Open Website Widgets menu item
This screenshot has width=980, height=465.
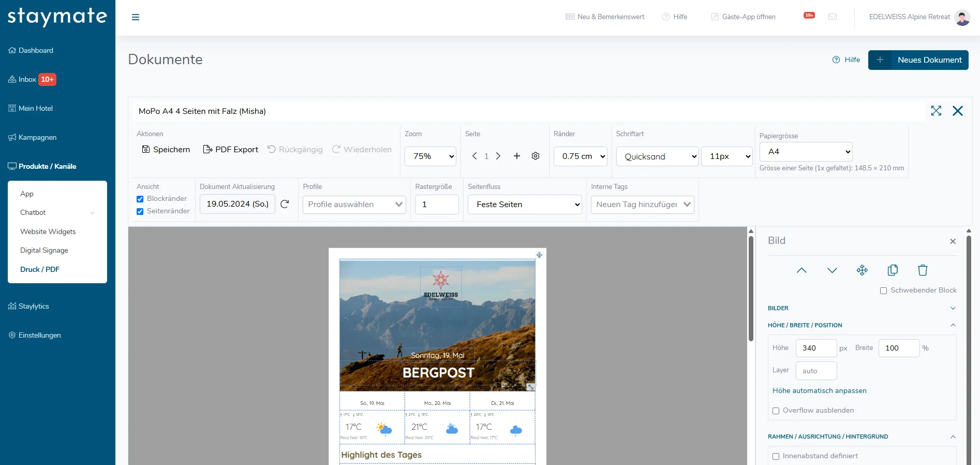[48, 231]
